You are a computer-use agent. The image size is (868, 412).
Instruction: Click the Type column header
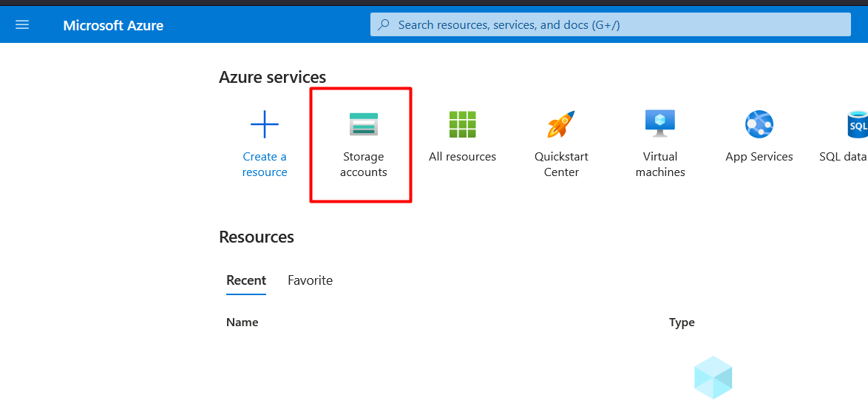682,322
